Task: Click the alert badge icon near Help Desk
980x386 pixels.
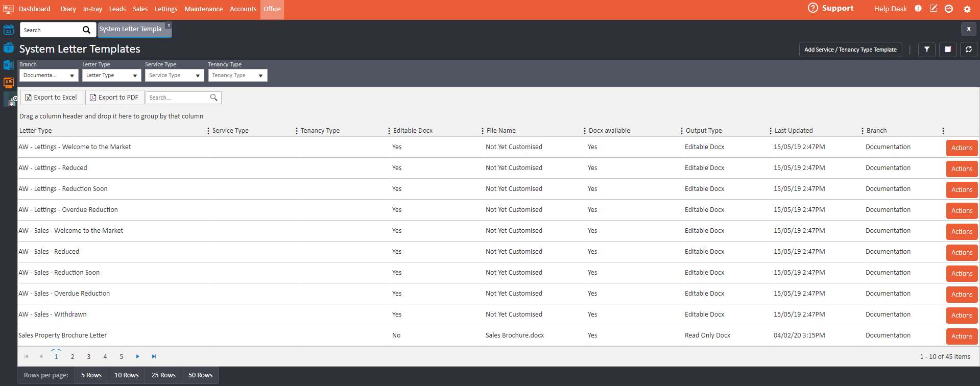Action: [918, 9]
